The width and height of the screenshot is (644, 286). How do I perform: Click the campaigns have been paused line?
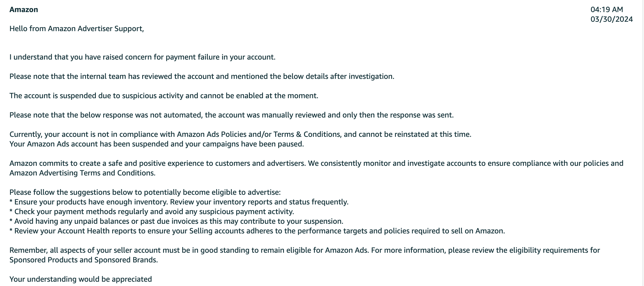click(x=157, y=144)
